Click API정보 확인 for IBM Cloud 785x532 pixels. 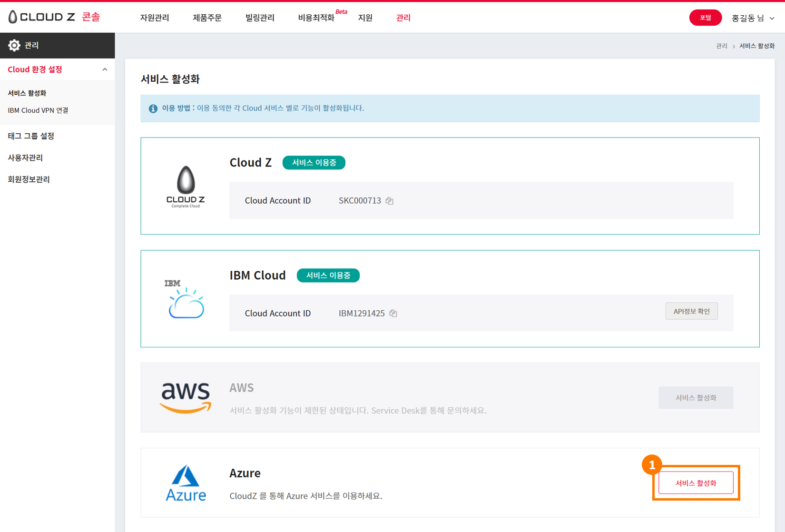tap(692, 311)
